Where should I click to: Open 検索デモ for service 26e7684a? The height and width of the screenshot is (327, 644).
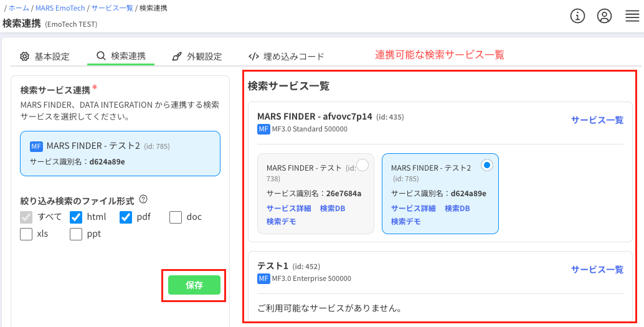point(282,221)
